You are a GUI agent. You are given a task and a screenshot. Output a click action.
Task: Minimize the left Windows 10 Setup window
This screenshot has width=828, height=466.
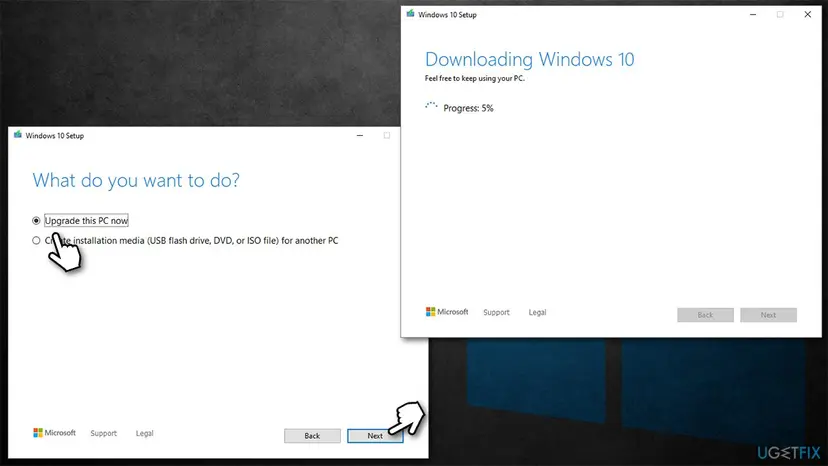tap(360, 136)
